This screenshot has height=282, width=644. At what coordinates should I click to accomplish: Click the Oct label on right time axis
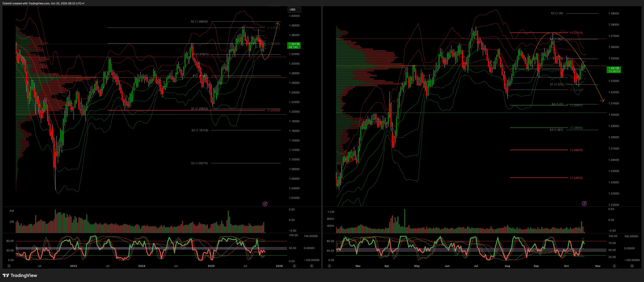(x=566, y=266)
